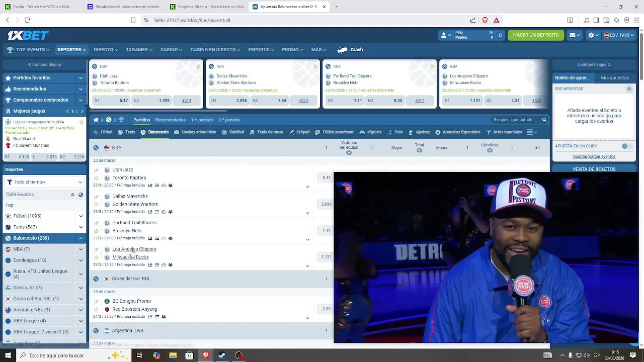
Task: Click the trophy icon in breadcrumb
Action: pos(121,120)
